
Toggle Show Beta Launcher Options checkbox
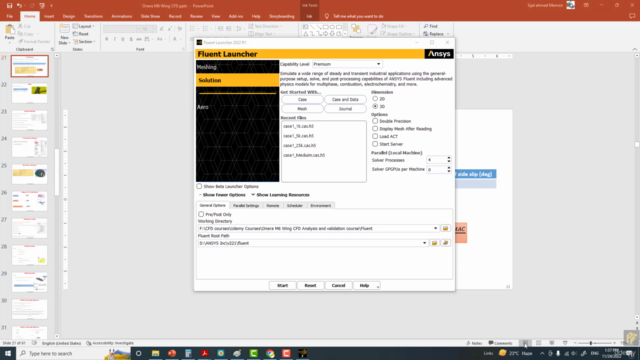[199, 187]
